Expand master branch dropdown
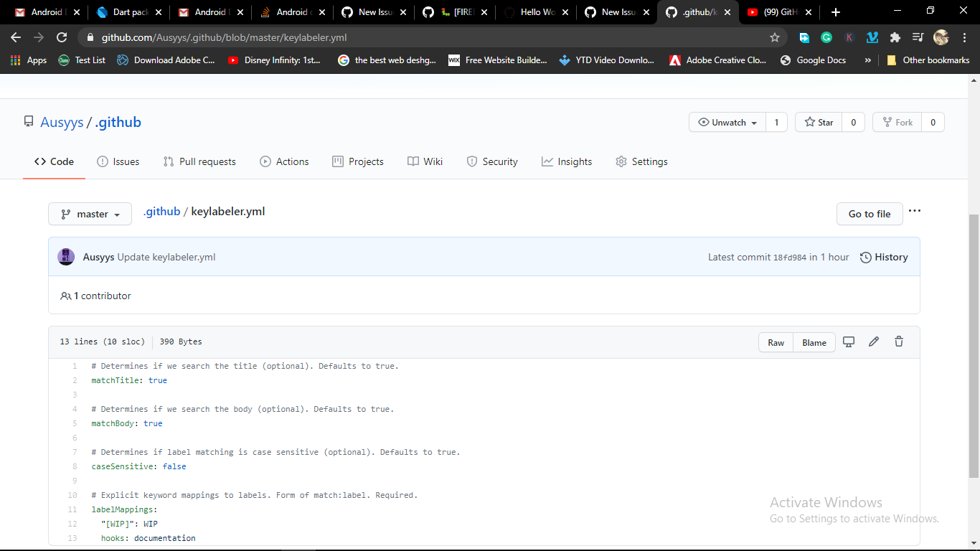The image size is (980, 551). 90,214
